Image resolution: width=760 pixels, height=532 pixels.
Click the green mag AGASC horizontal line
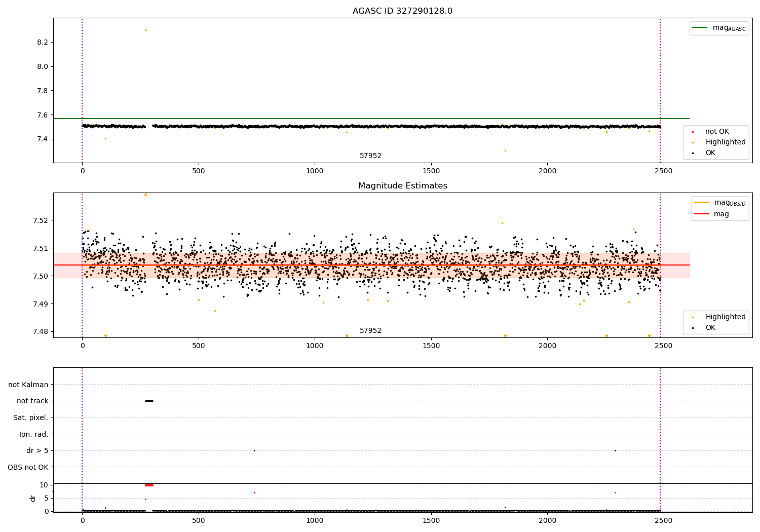[x=371, y=119]
